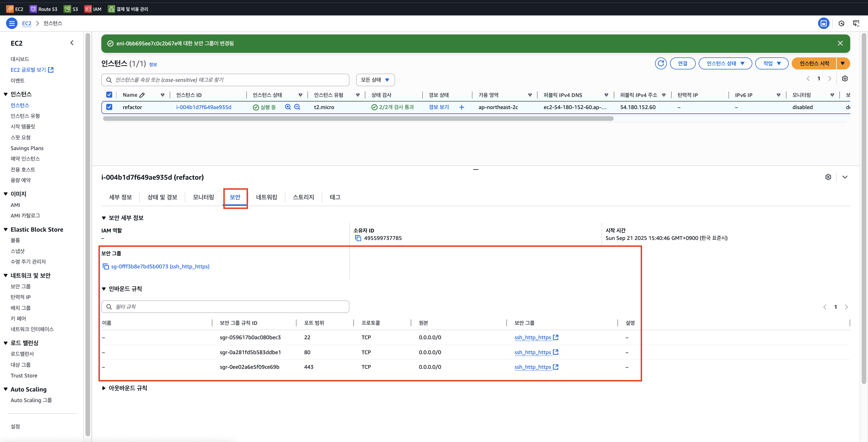The height and width of the screenshot is (442, 868).
Task: Open the hamburger navigation menu
Action: click(12, 23)
